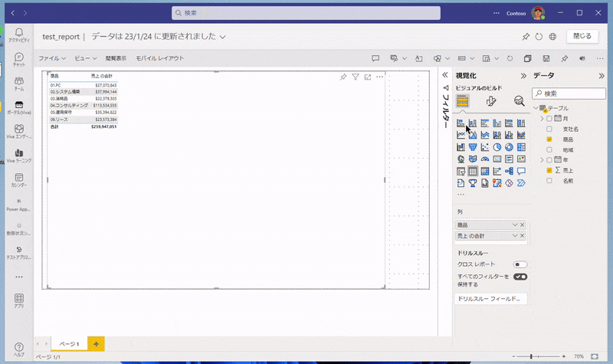Click the header refresh icon
613x364 pixels.
[x=539, y=36]
